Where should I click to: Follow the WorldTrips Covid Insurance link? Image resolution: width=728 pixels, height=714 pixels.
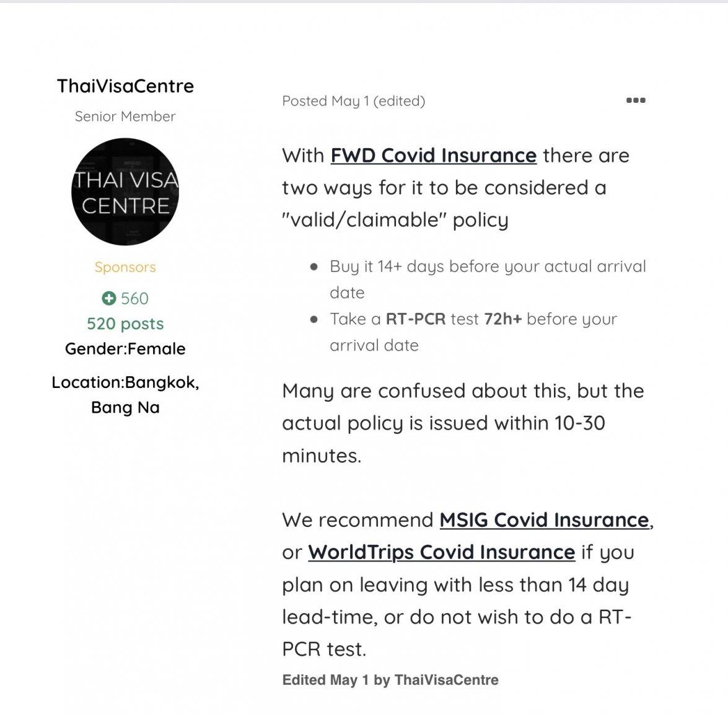click(x=442, y=552)
